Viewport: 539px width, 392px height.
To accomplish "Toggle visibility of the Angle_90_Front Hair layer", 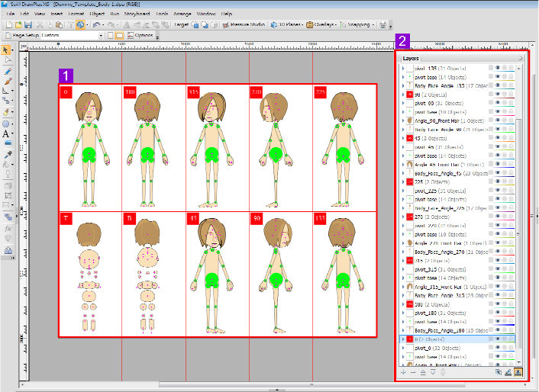I will click(x=497, y=120).
